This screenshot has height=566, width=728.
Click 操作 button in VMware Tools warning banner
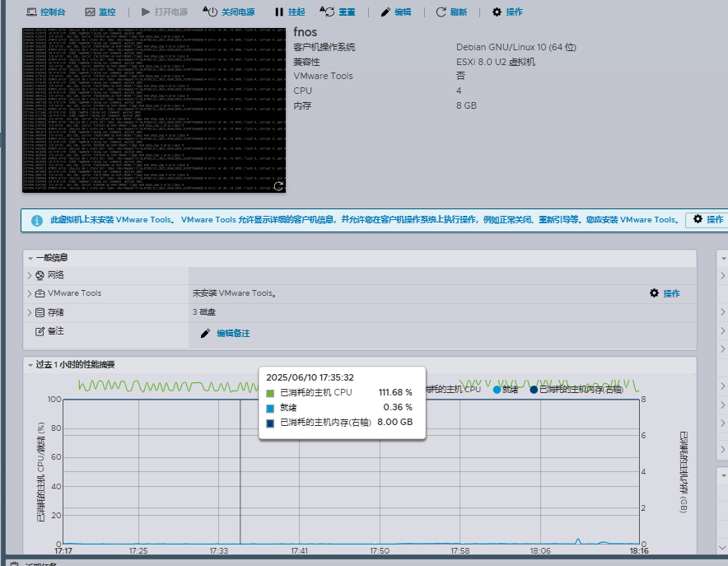point(707,220)
